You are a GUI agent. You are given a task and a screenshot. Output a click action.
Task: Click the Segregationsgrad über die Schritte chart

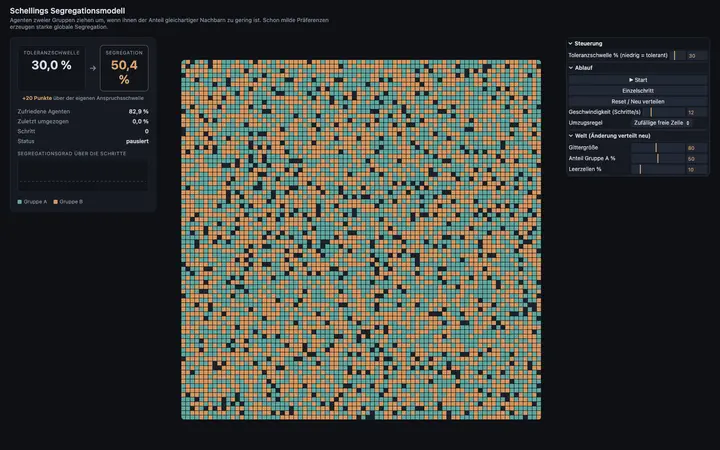click(x=83, y=175)
